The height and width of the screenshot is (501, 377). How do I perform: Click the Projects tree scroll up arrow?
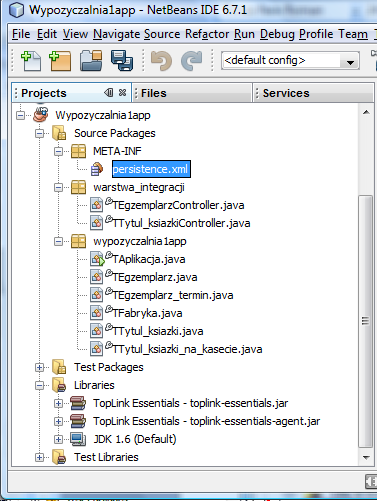(366, 112)
